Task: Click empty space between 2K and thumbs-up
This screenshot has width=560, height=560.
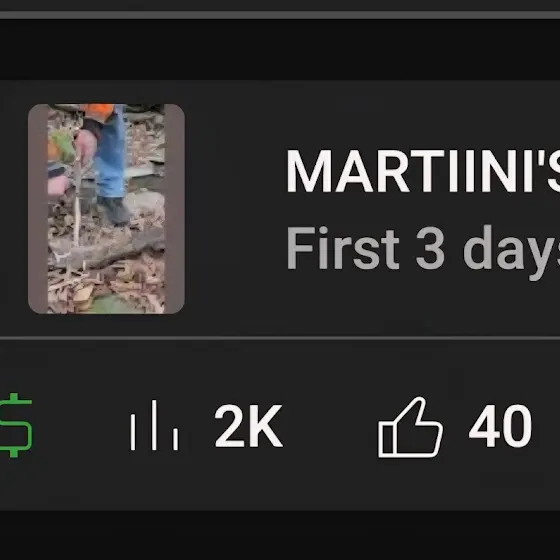Action: point(330,426)
